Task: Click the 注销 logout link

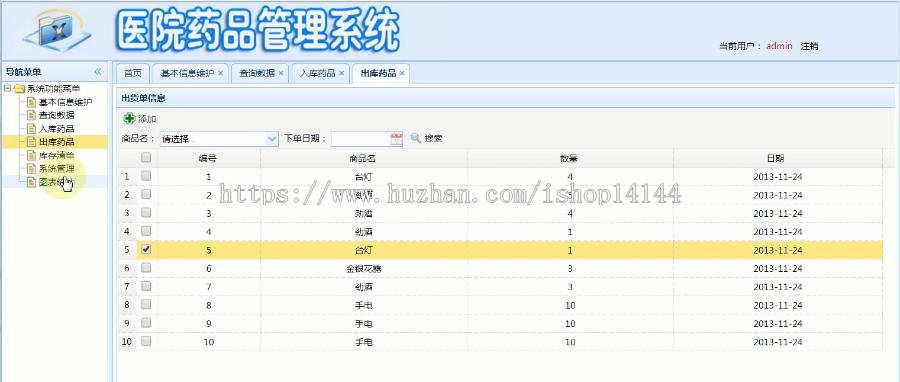Action: tap(809, 46)
